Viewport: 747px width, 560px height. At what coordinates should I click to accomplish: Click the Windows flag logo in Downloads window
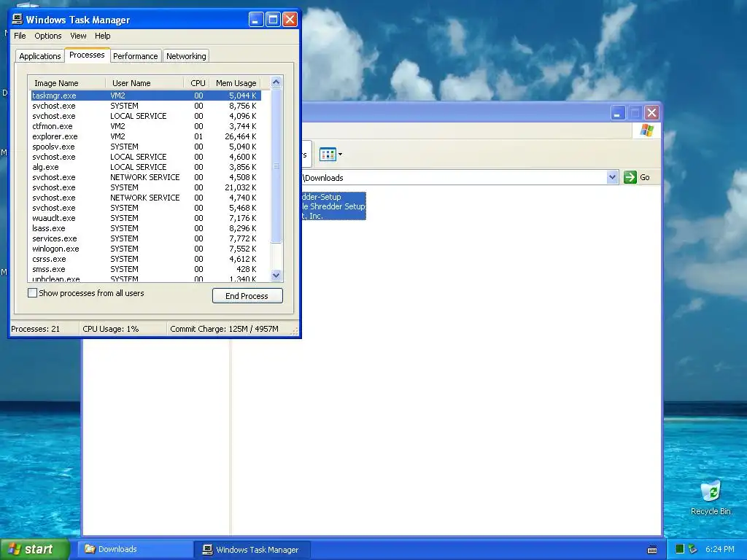coord(646,130)
